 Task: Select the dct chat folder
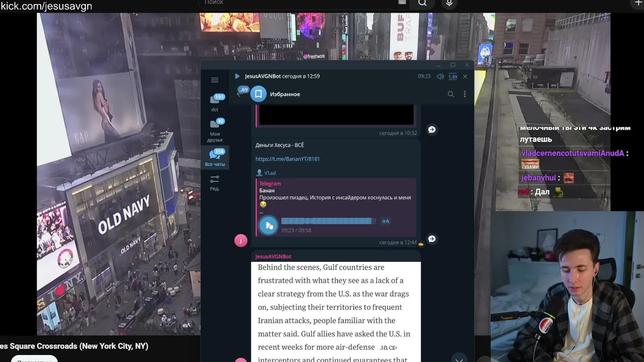pos(215,103)
